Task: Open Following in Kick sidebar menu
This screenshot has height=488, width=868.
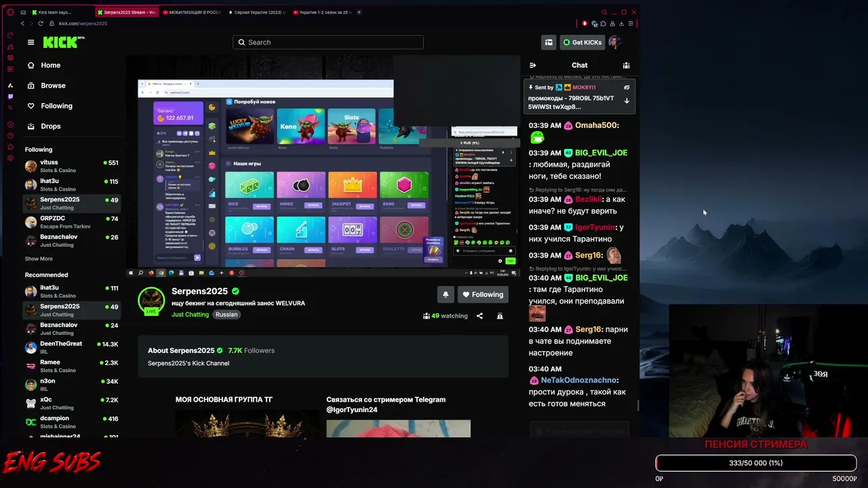Action: point(50,106)
